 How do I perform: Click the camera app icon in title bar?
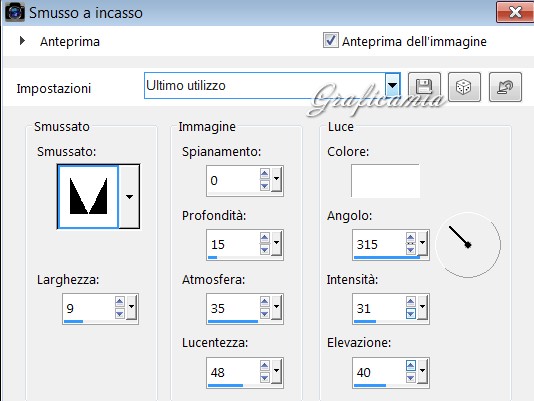click(x=14, y=12)
